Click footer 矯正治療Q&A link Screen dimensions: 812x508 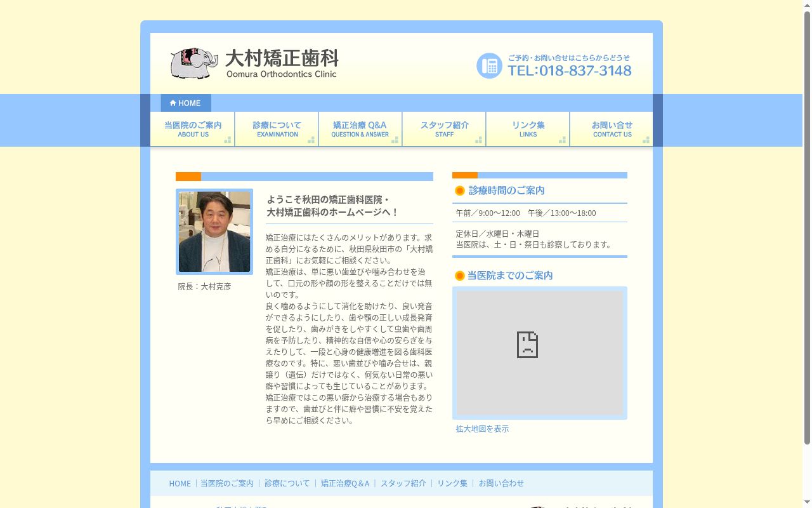coord(345,483)
